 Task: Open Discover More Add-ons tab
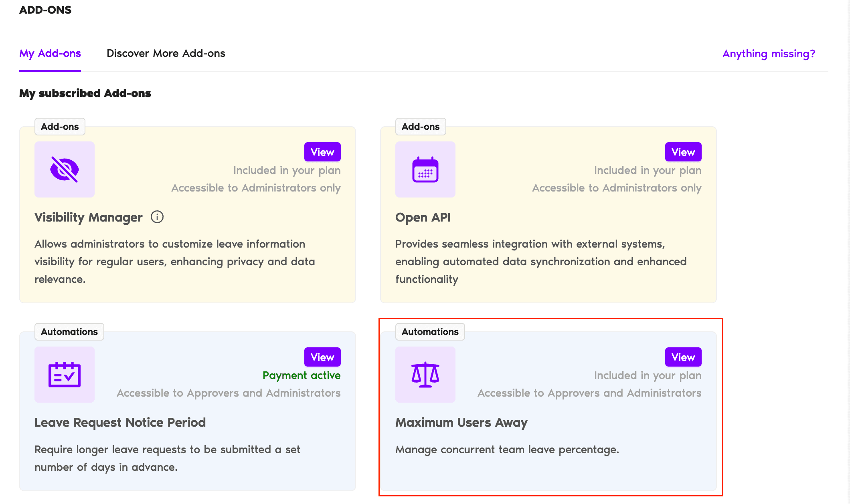coord(166,53)
